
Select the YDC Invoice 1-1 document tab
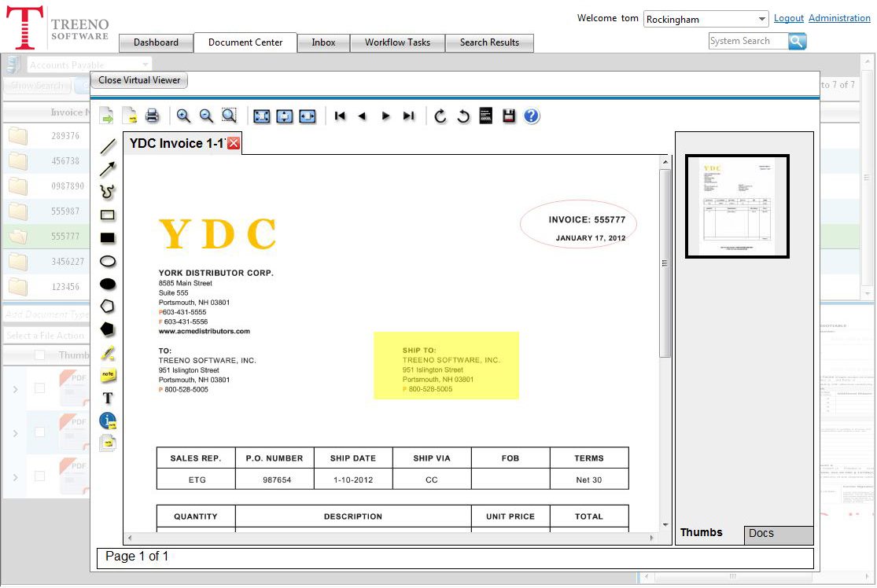pos(177,144)
